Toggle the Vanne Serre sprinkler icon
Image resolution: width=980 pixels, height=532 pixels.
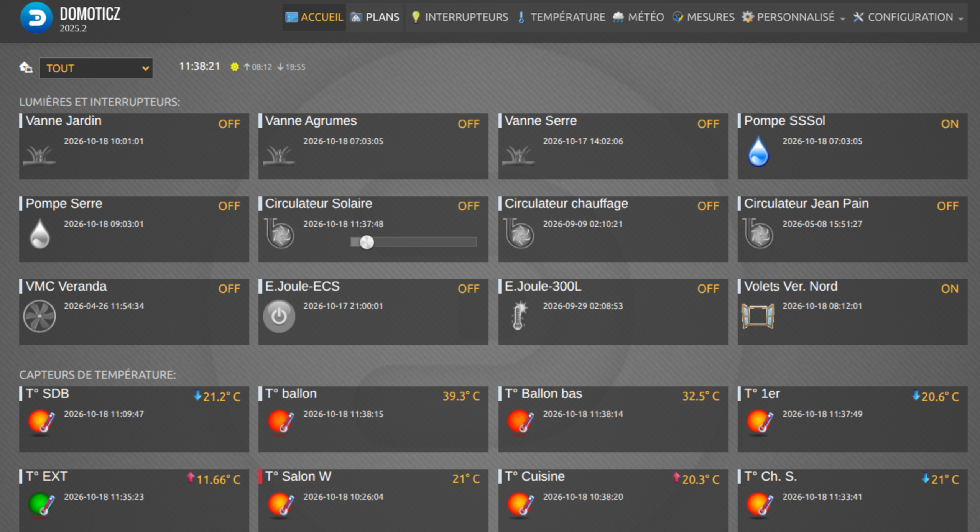pos(518,155)
